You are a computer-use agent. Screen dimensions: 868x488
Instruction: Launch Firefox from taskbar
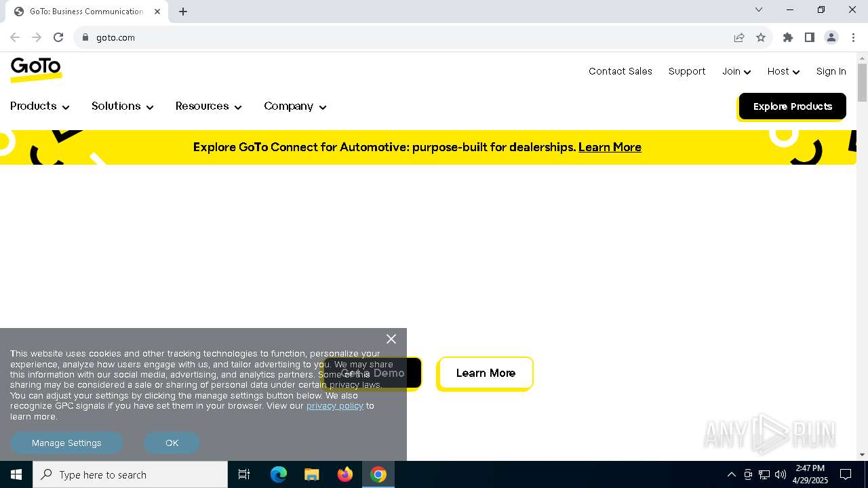click(345, 474)
